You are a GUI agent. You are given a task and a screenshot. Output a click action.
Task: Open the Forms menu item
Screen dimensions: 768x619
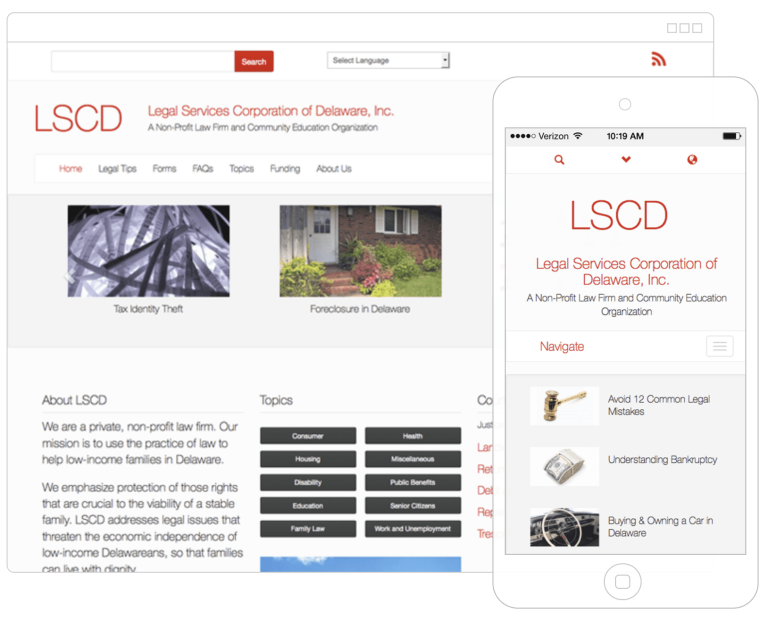[x=164, y=168]
